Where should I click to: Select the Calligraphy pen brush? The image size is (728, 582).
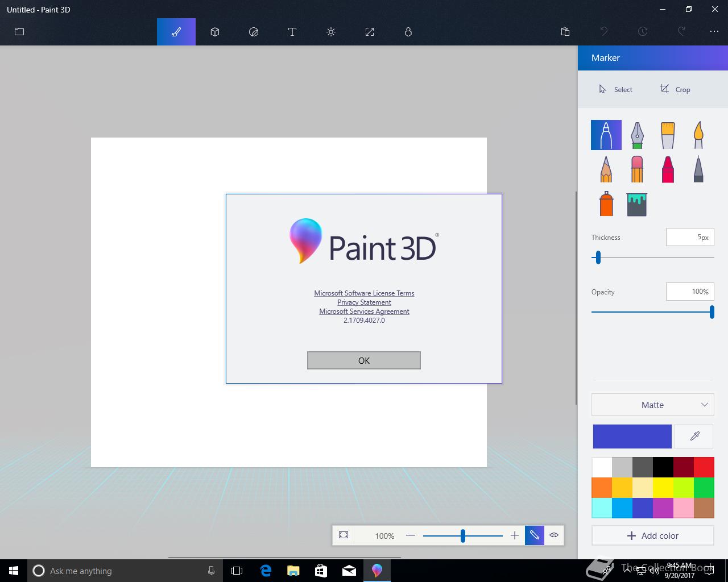click(637, 135)
